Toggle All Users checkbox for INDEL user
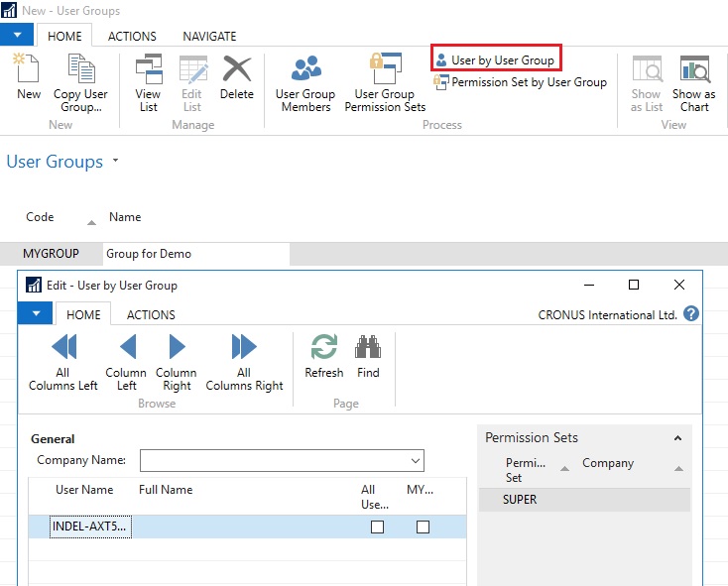This screenshot has height=586, width=728. click(377, 527)
